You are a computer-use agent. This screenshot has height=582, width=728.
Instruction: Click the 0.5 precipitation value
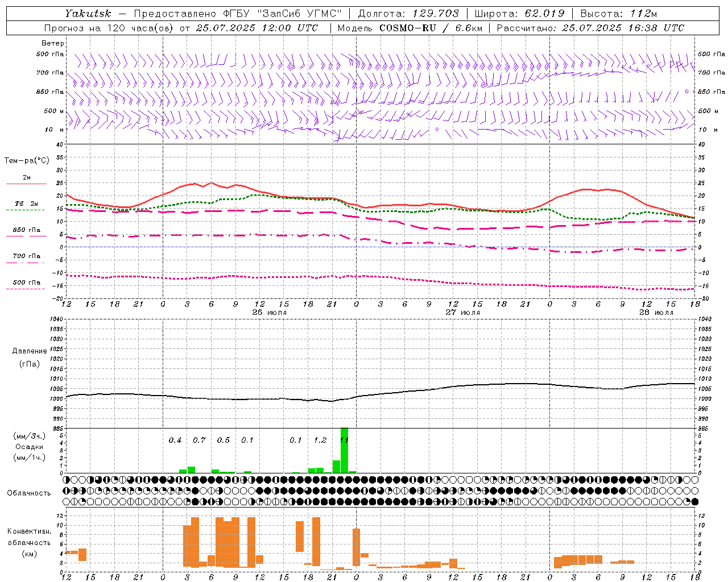(224, 440)
